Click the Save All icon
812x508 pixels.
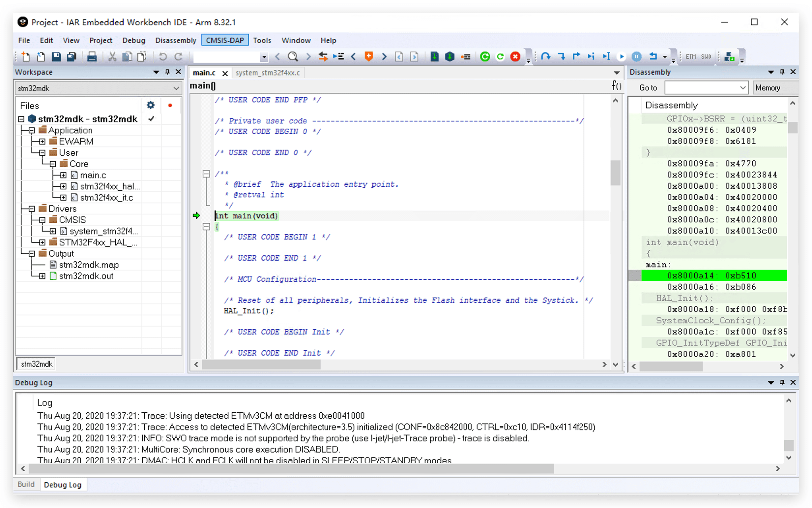pos(72,56)
